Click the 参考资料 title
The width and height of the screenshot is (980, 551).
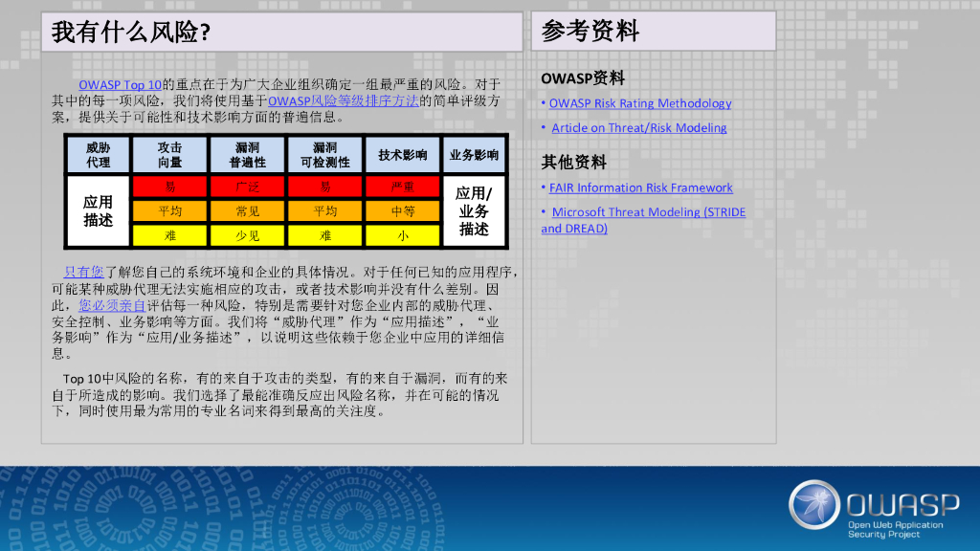(x=590, y=32)
